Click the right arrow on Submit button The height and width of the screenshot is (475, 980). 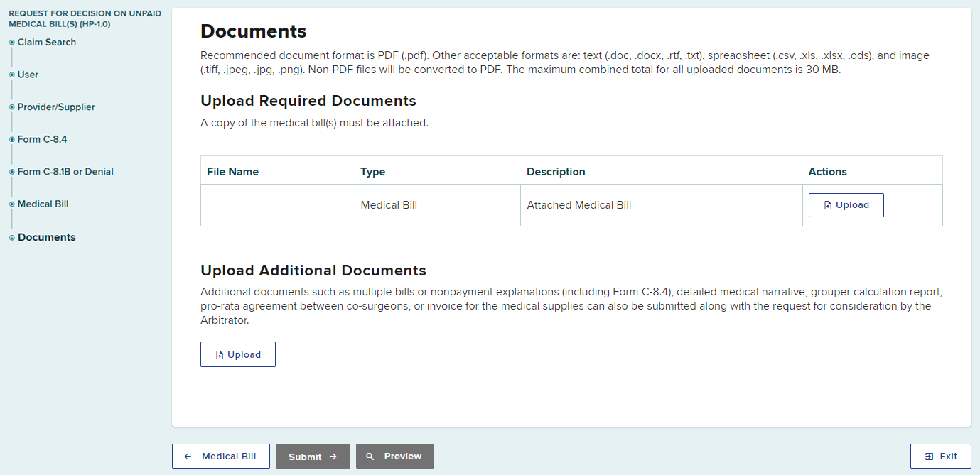[x=333, y=457]
